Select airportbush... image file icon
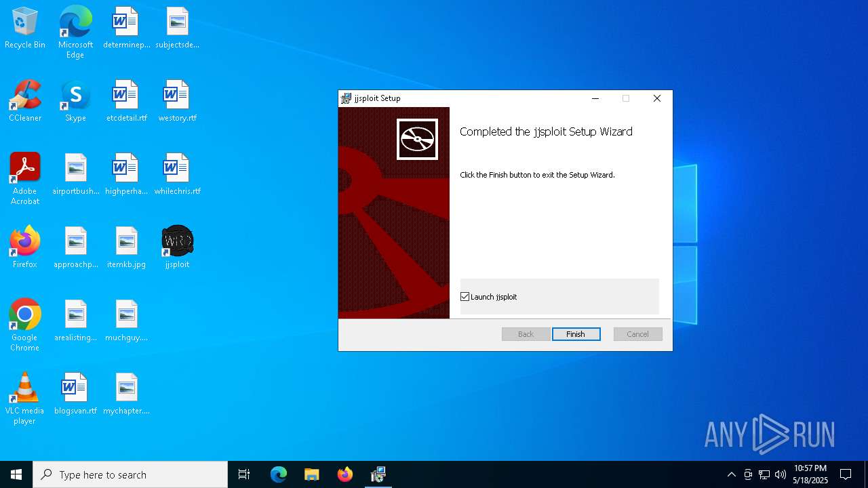This screenshot has width=868, height=488. (x=75, y=175)
